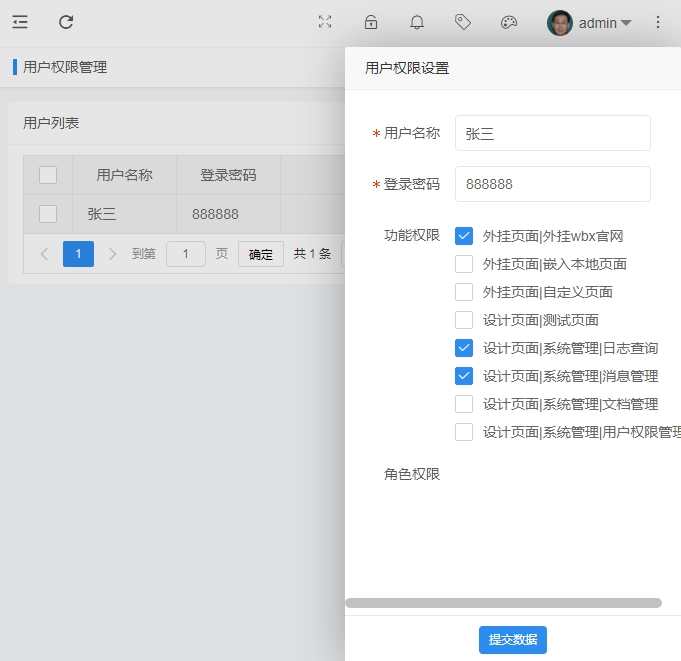Confirm page jump with 确定 button

click(x=261, y=254)
